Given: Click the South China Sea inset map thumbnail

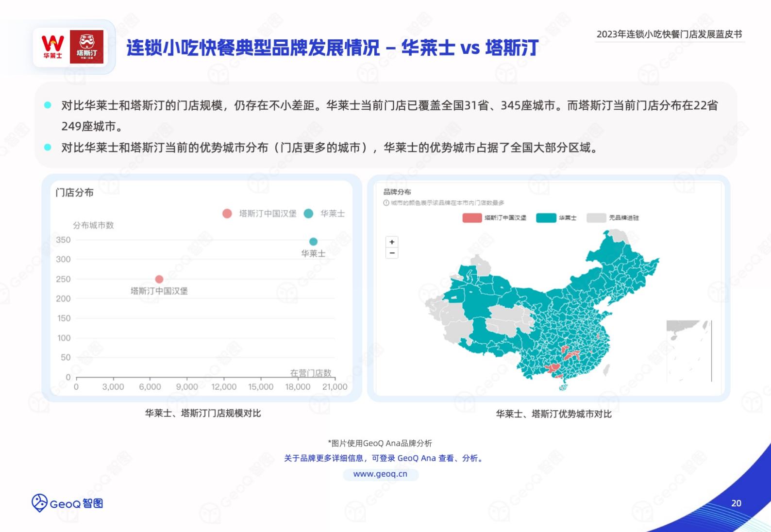Looking at the screenshot, I should tap(689, 351).
